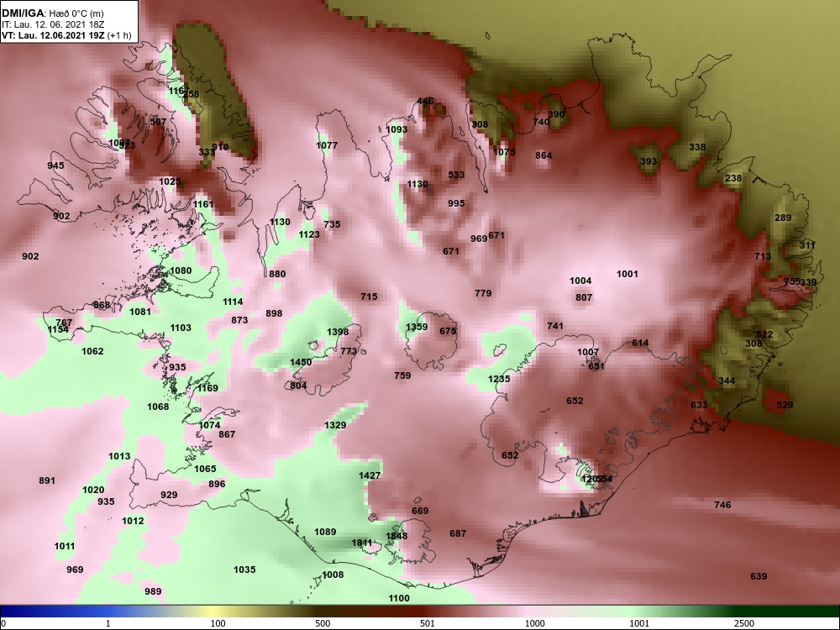Viewport: 840px width, 630px height.
Task: Click map value 1427
Action: (x=370, y=475)
